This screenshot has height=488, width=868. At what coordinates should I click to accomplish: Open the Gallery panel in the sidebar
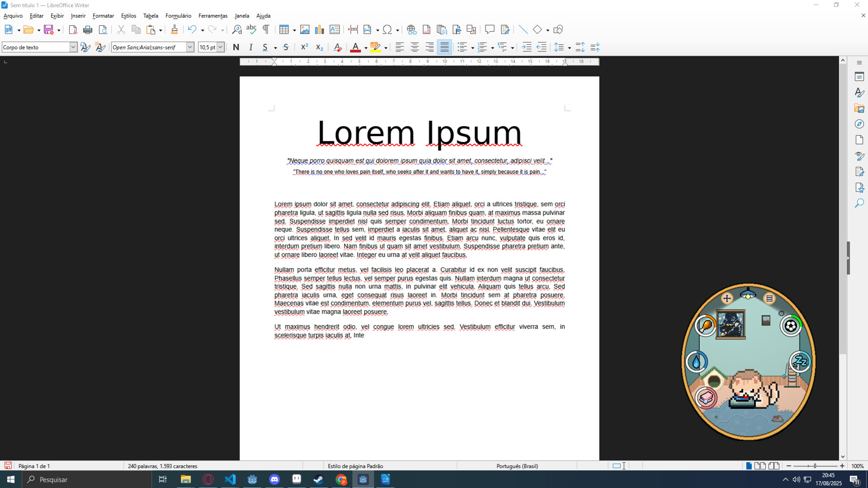(860, 108)
